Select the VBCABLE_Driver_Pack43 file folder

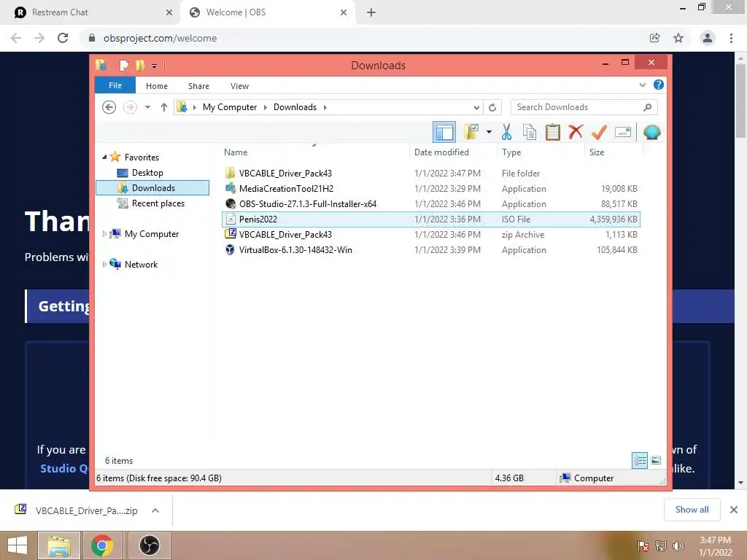[x=430, y=174]
